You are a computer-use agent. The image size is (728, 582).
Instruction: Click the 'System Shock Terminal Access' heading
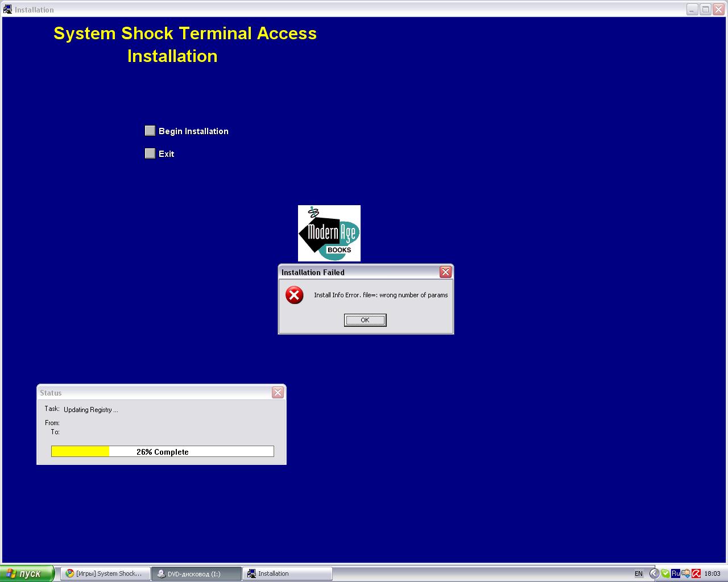click(x=185, y=34)
